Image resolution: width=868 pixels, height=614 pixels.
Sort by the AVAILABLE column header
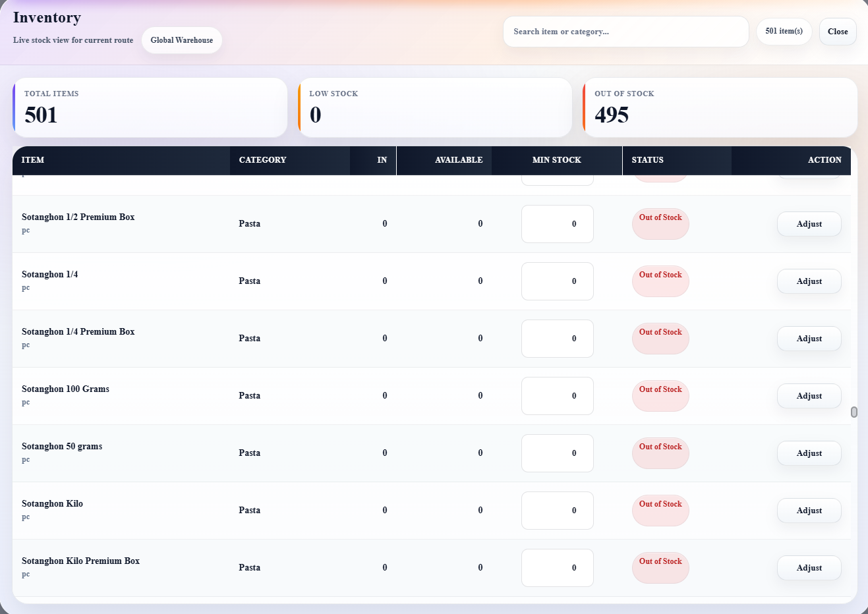point(444,160)
